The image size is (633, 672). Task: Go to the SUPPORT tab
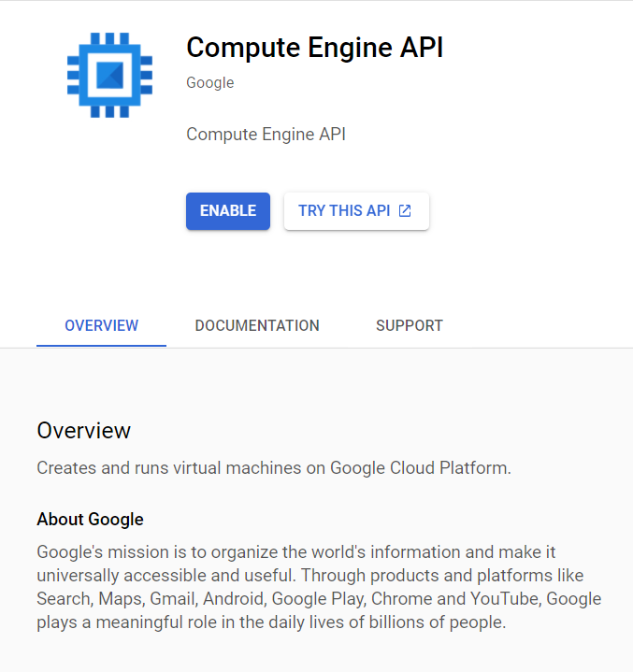(x=410, y=325)
